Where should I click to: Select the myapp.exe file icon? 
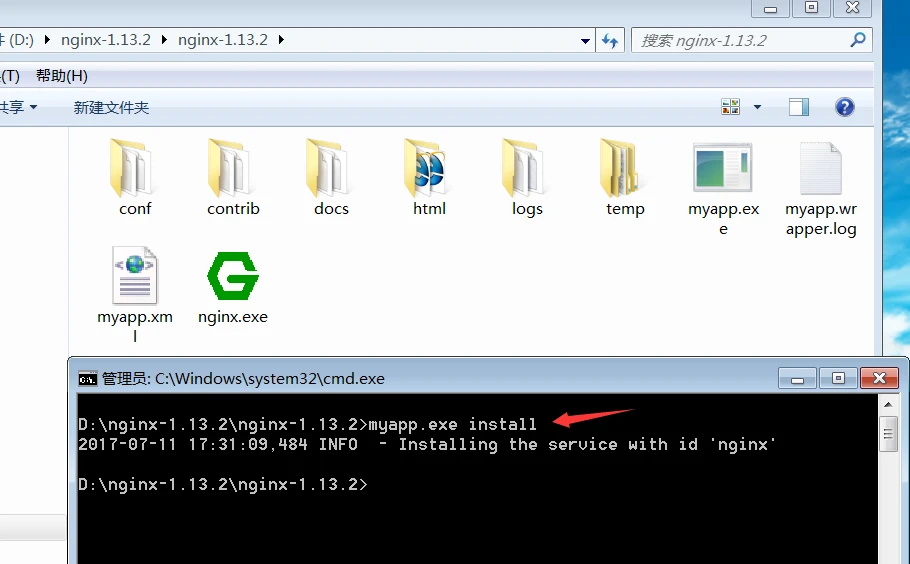(x=723, y=168)
